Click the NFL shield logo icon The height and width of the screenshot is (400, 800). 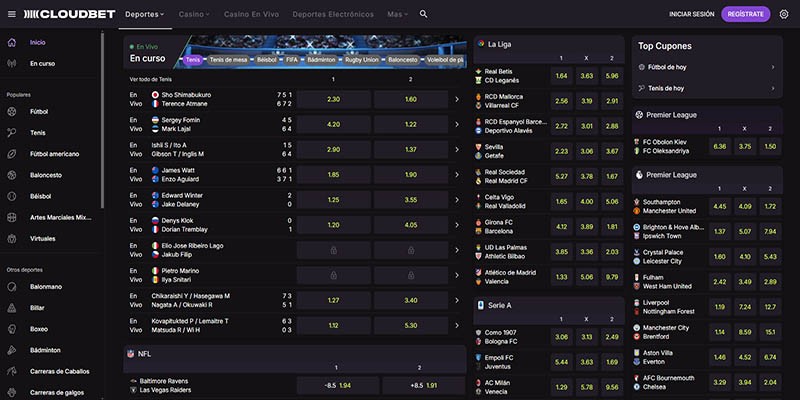[x=131, y=354]
